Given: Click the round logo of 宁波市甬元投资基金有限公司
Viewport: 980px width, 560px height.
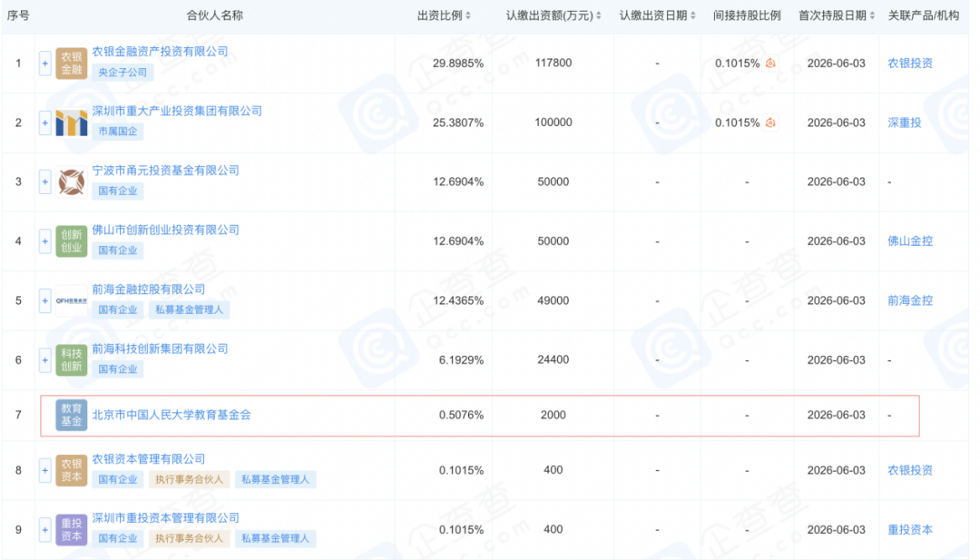Looking at the screenshot, I should tap(72, 182).
